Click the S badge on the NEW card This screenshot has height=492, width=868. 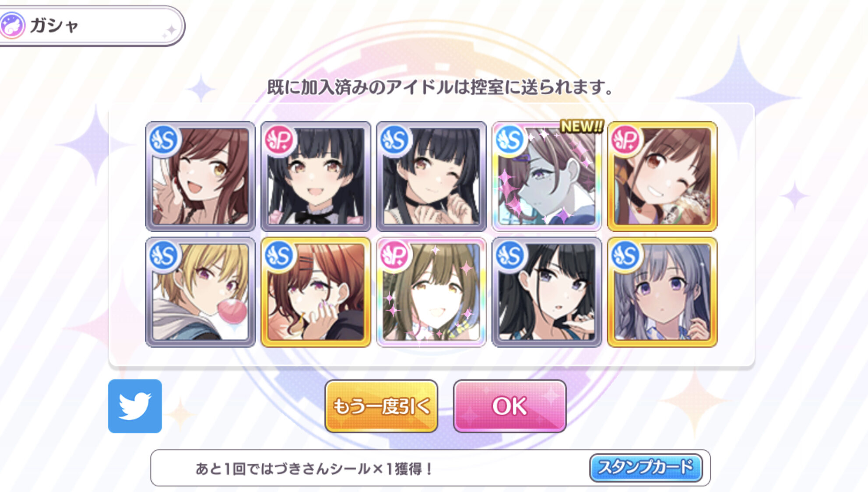510,140
